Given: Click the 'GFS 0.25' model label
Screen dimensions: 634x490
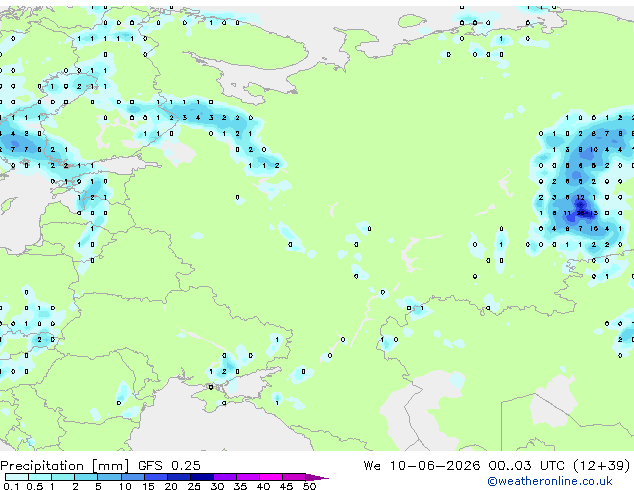Looking at the screenshot, I should click(169, 466).
